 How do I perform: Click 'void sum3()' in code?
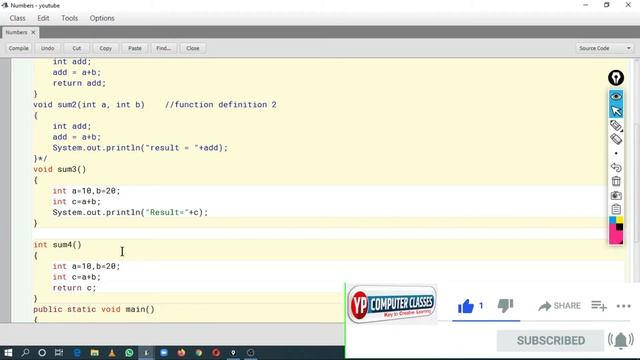[x=60, y=169]
